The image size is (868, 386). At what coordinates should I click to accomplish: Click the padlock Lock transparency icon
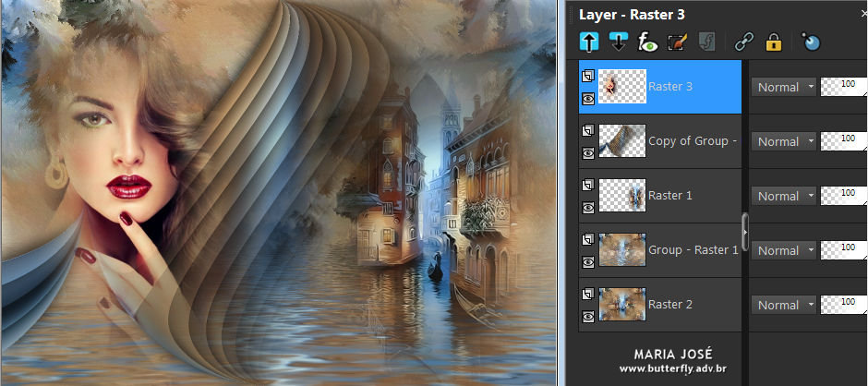[x=773, y=42]
